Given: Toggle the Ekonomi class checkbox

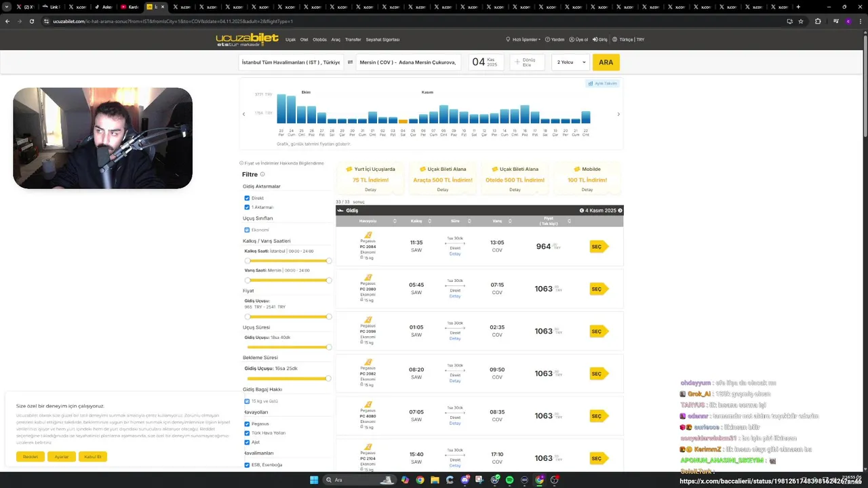Looking at the screenshot, I should (x=247, y=230).
